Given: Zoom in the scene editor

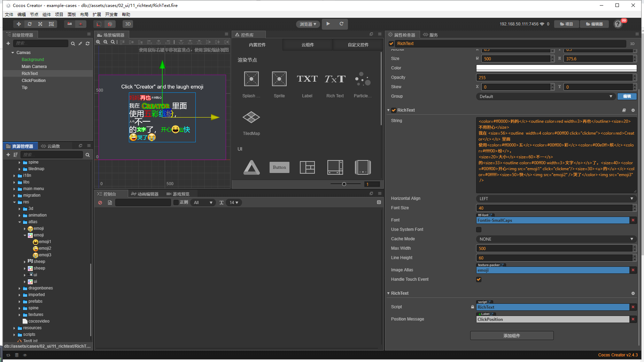Looking at the screenshot, I should point(98,42).
